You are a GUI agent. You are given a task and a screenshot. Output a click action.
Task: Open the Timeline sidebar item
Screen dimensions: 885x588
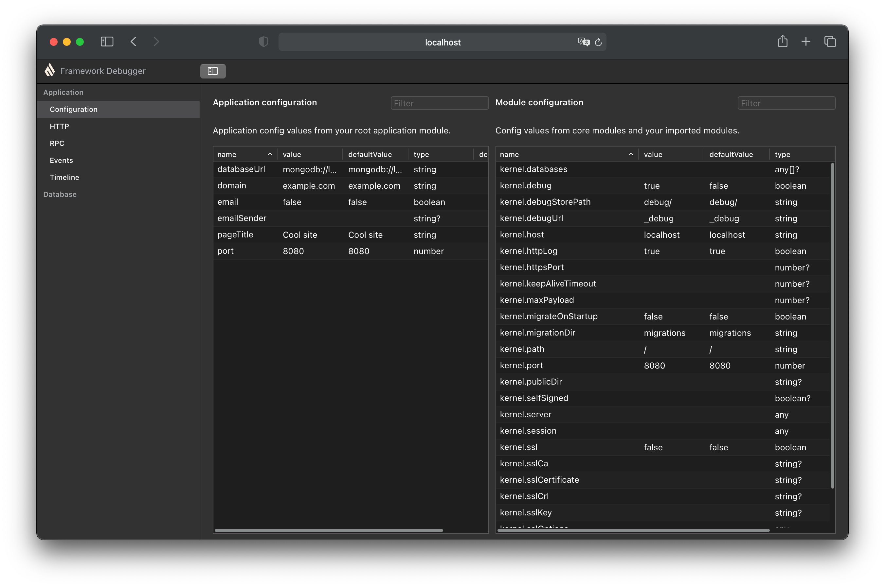[64, 177]
